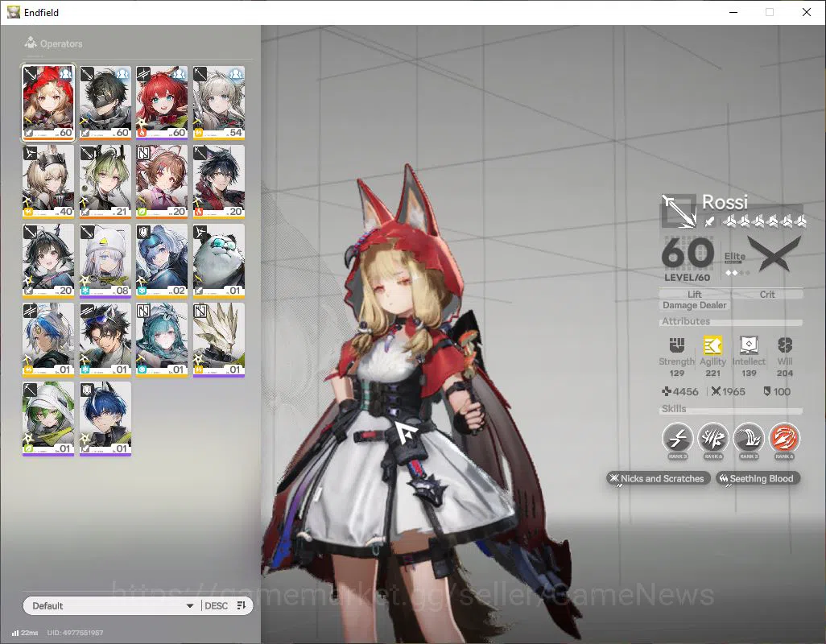Select the level 60 red-haired operator card
826x644 pixels.
[162, 103]
